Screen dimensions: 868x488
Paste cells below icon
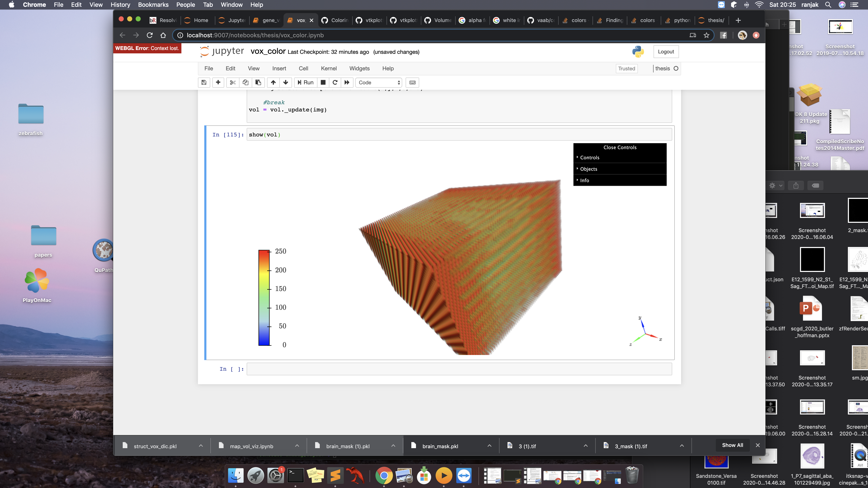pyautogui.click(x=258, y=83)
